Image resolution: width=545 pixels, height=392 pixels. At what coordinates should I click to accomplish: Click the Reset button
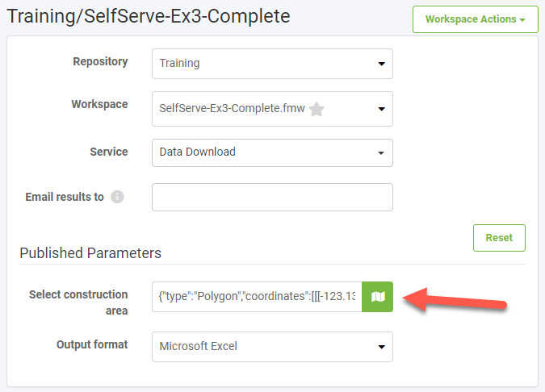point(499,238)
